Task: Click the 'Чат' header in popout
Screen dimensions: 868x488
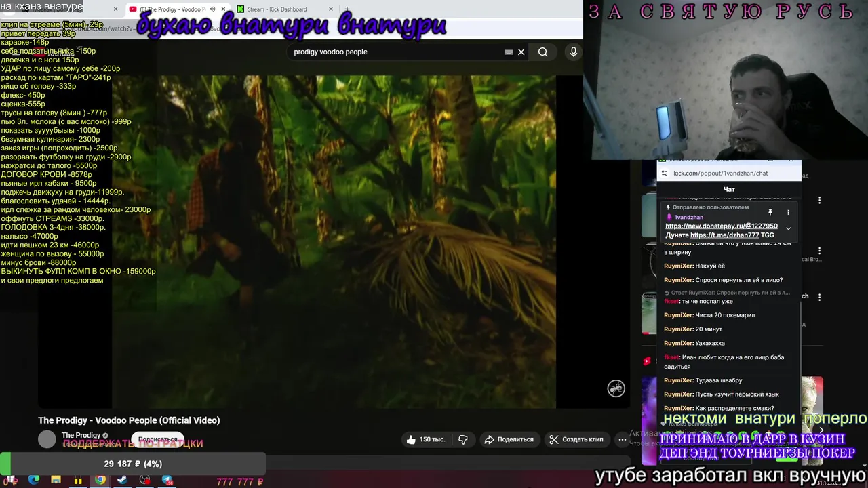Action: (x=729, y=189)
